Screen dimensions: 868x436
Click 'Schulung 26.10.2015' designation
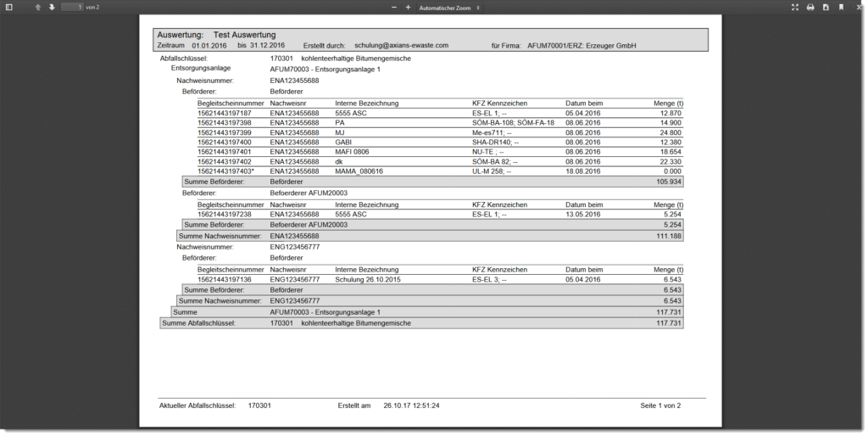[x=368, y=280]
